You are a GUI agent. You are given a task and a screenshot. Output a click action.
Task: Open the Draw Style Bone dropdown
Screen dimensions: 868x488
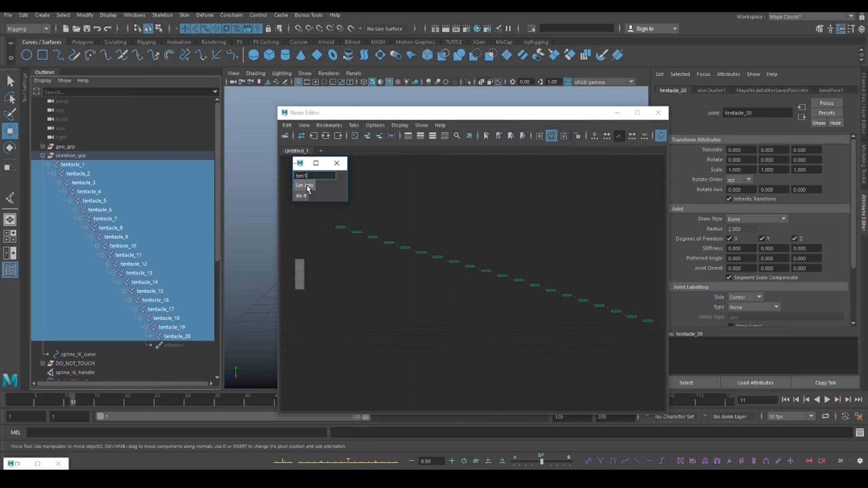click(784, 219)
